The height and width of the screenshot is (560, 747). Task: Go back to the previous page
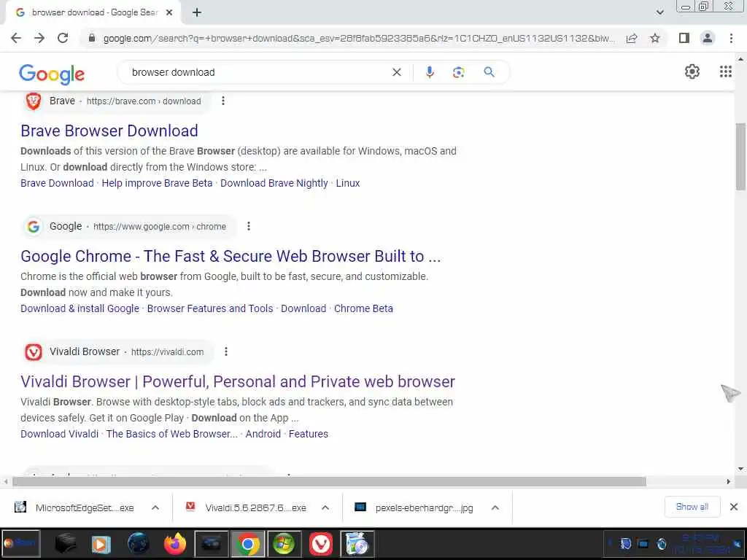(16, 38)
